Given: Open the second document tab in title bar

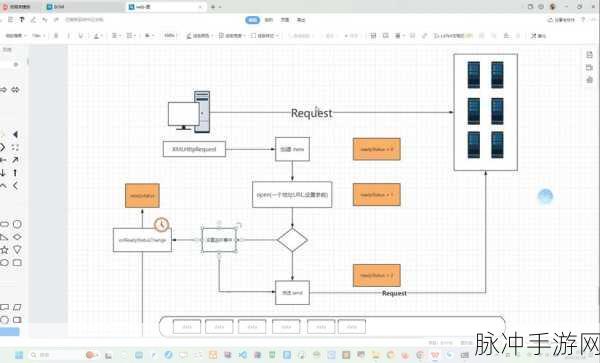Looking at the screenshot, I should (55, 7).
